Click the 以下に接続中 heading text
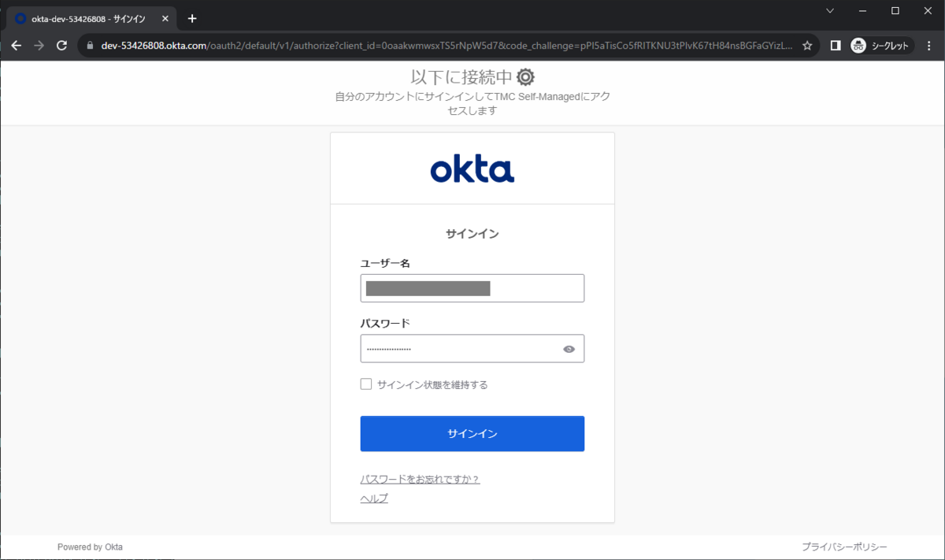 click(x=462, y=76)
